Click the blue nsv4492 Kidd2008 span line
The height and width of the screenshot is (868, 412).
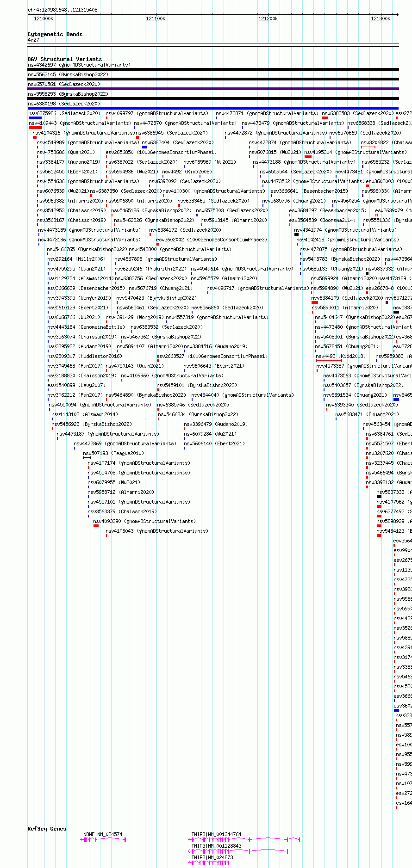click(181, 176)
